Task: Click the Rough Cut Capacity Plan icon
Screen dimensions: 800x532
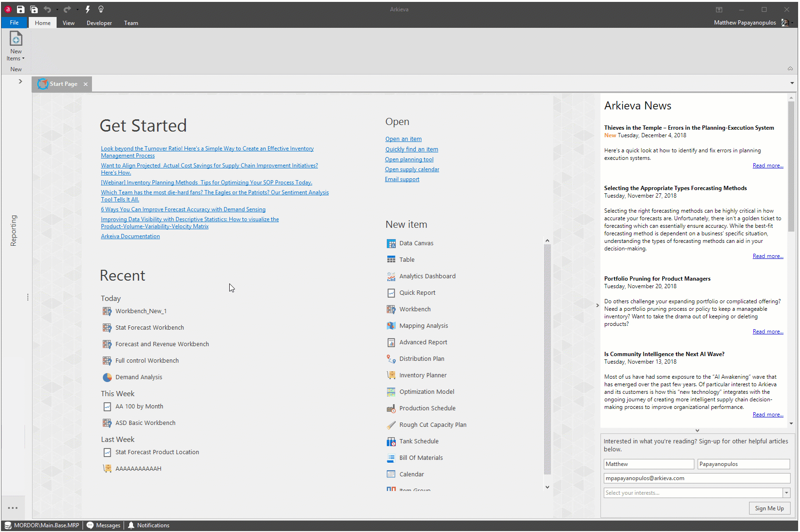Action: tap(391, 425)
